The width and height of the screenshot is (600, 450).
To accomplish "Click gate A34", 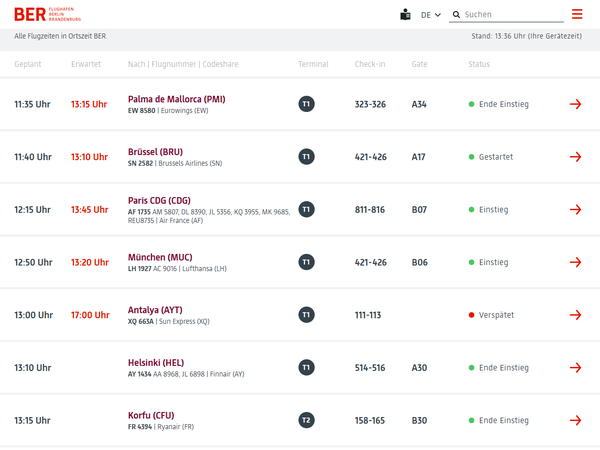I will click(x=419, y=104).
